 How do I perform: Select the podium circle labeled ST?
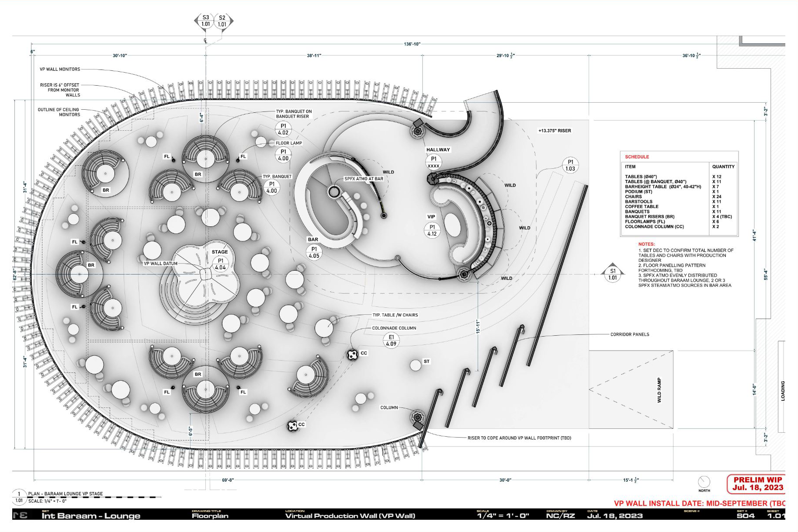(x=416, y=365)
